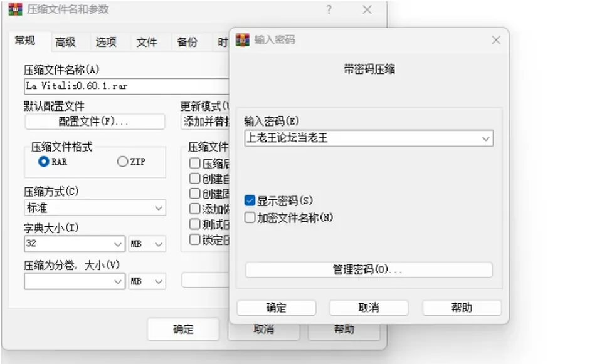Screen dimensions: 602x364
Task: Expand the 字典大小 dropdown showing 32
Action: (x=75, y=244)
